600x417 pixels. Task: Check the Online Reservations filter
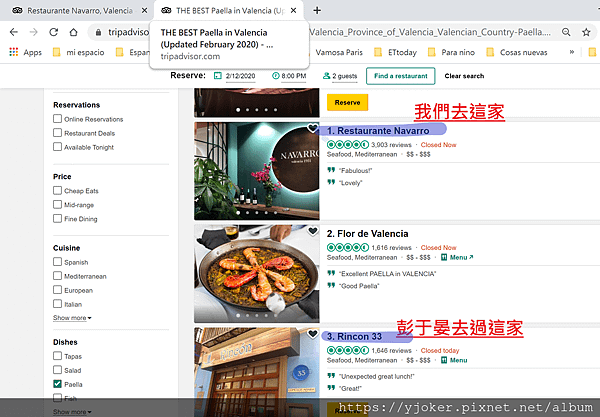(57, 119)
